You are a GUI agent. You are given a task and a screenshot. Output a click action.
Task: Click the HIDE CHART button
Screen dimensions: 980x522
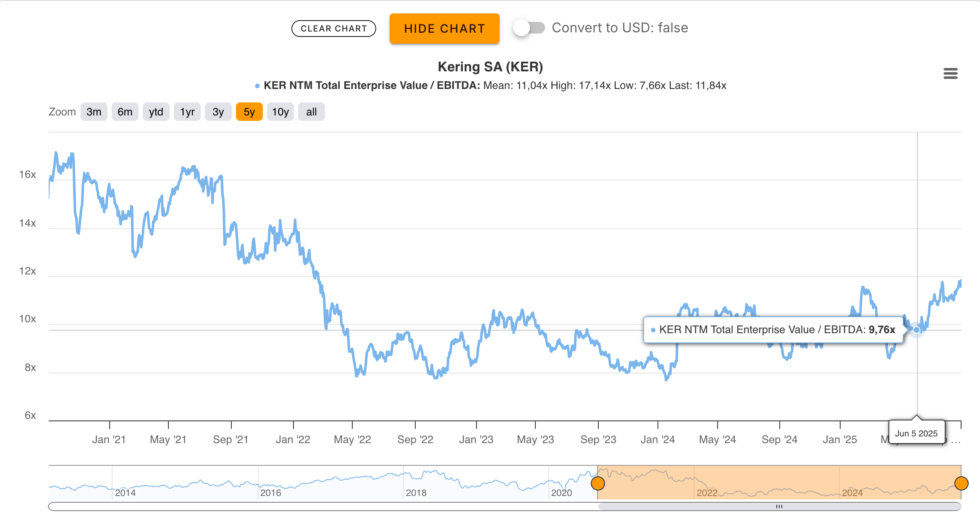(x=444, y=29)
